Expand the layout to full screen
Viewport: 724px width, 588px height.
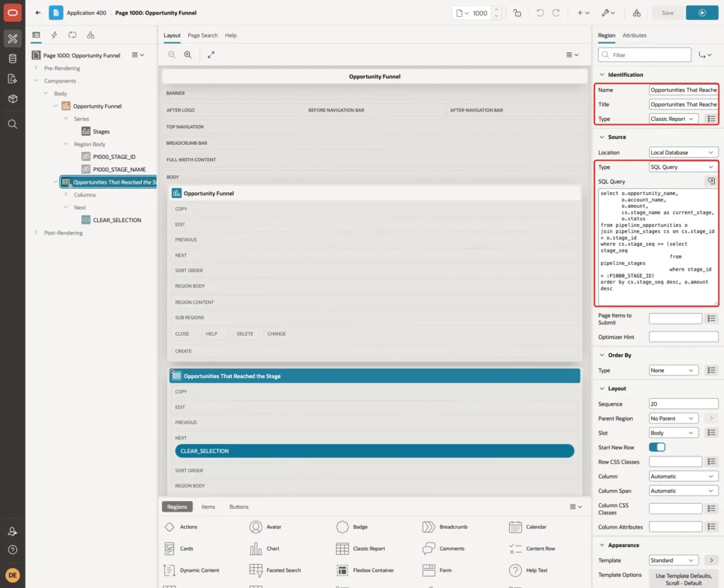[x=211, y=54]
